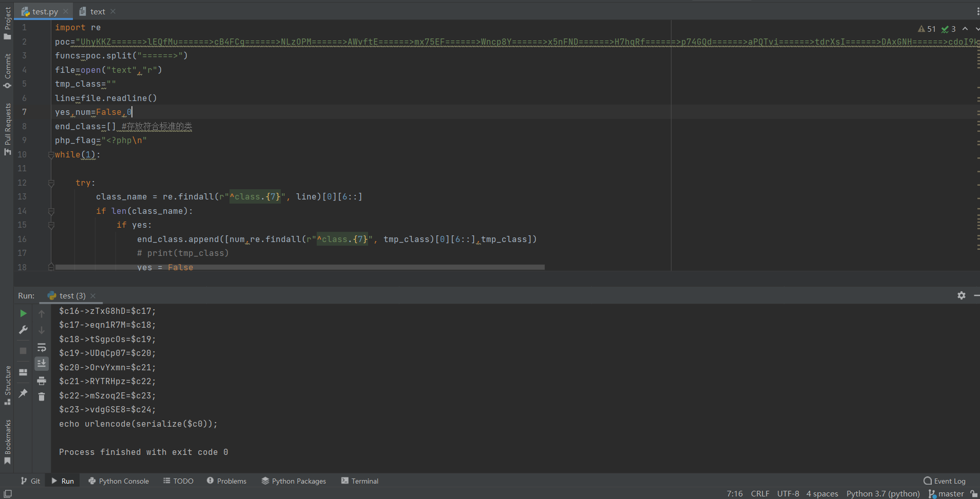Click 'Process finished with exit code 0' text
980x499 pixels.
click(x=144, y=452)
